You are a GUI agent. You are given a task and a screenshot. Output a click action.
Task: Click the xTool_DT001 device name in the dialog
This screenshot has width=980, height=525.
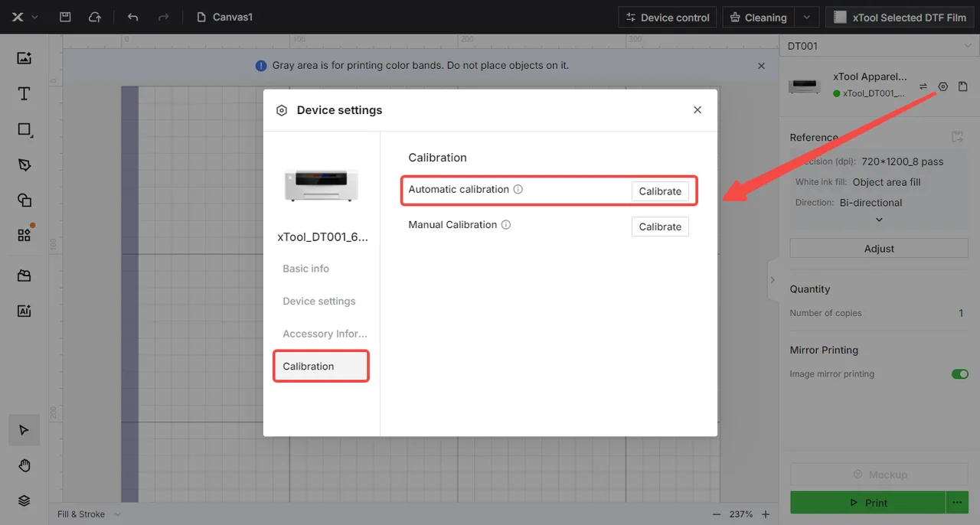pos(322,237)
